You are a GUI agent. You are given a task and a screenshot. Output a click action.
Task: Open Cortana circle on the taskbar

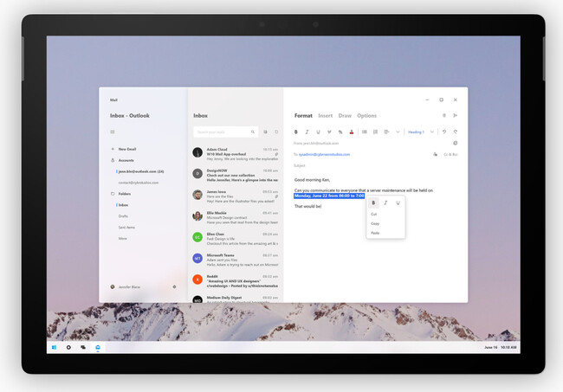click(x=68, y=347)
